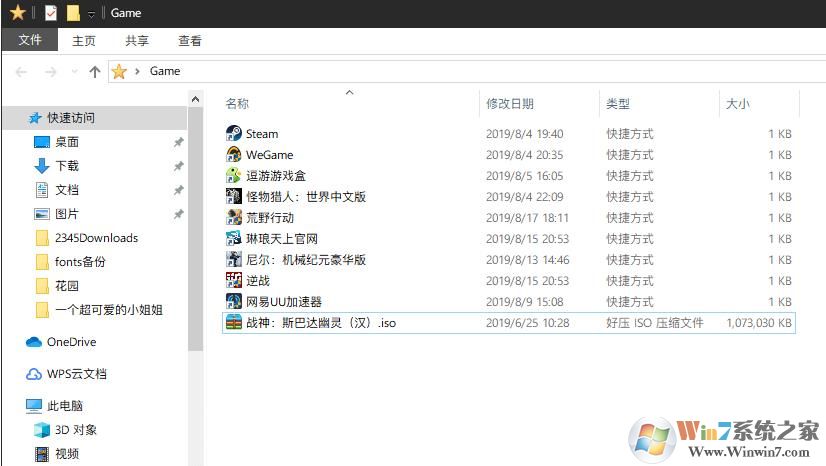
Task: Unpin 下载 using its pin icon
Action: pyautogui.click(x=179, y=166)
